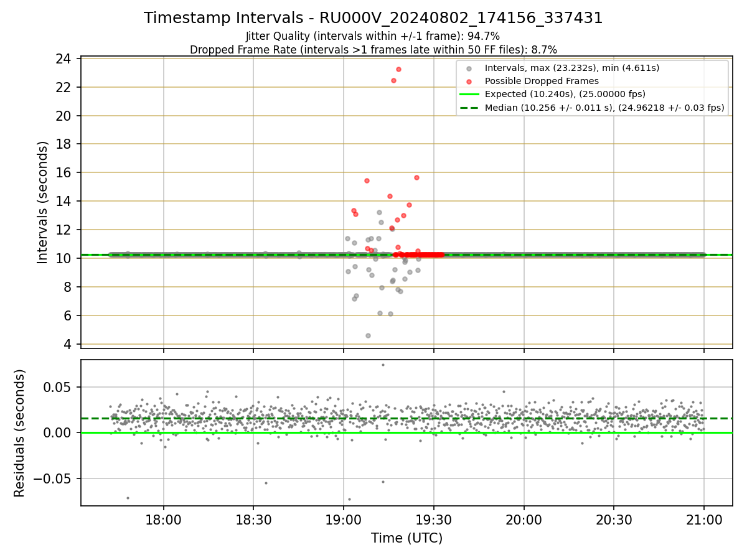The height and width of the screenshot is (560, 747).
Task: Click the red point near 15.6 seconds after 19:20
Action: tap(416, 177)
